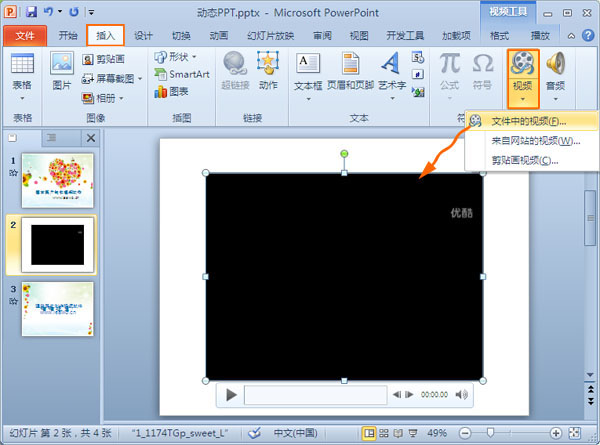The width and height of the screenshot is (600, 445).
Task: Expand the 相册 dropdown arrow
Action: point(121,99)
